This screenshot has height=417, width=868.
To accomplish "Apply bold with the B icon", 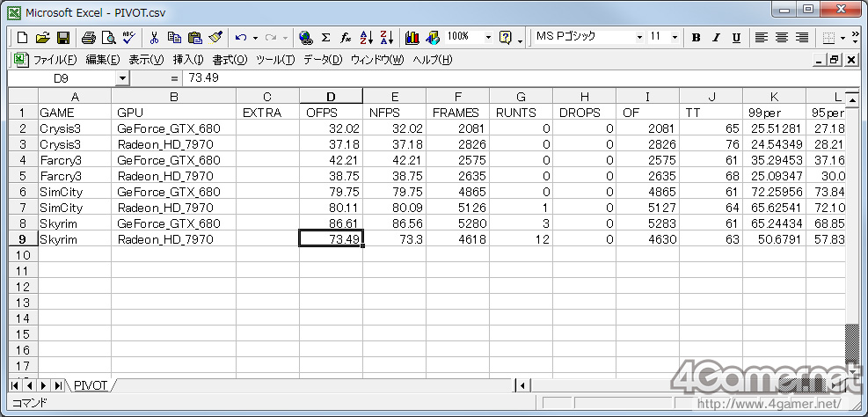I will click(x=697, y=38).
